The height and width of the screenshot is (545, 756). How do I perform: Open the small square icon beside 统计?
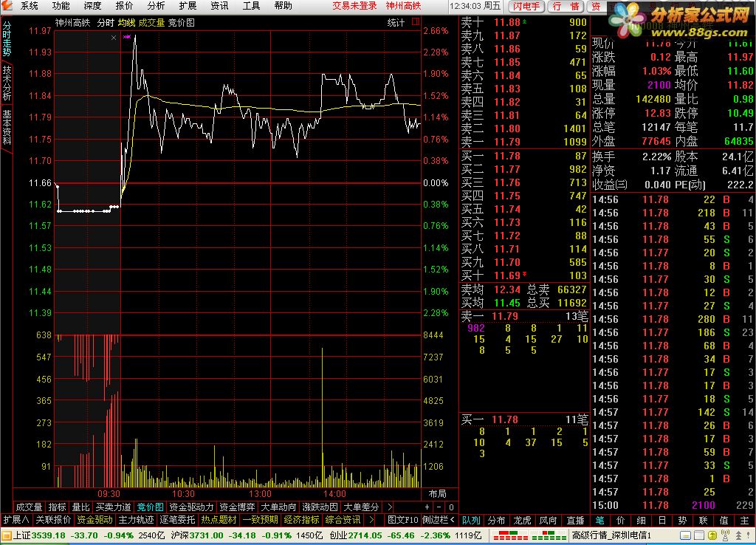pyautogui.click(x=416, y=21)
